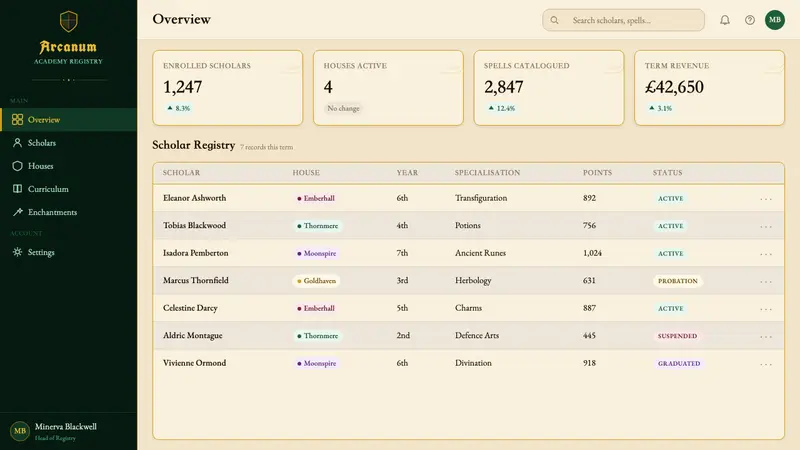Focus the Search scholars, spells field

pos(623,20)
